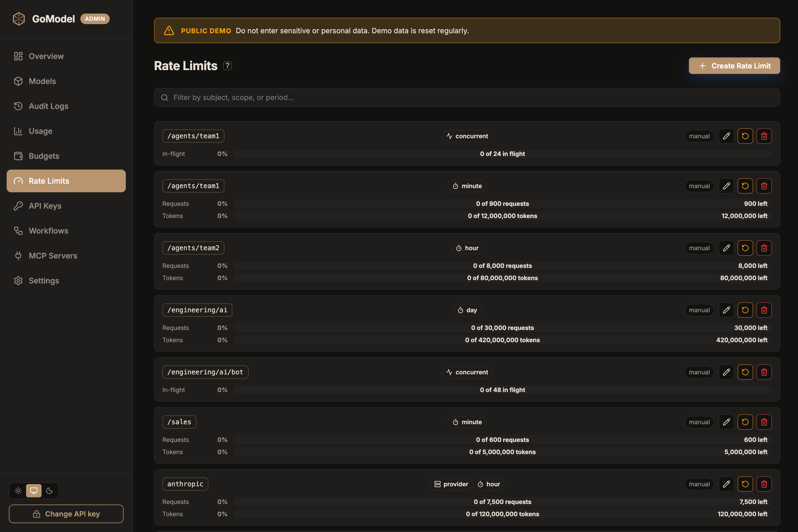Click the anthropic Tokens progress bar
Viewport: 798px width, 532px height.
click(x=502, y=514)
